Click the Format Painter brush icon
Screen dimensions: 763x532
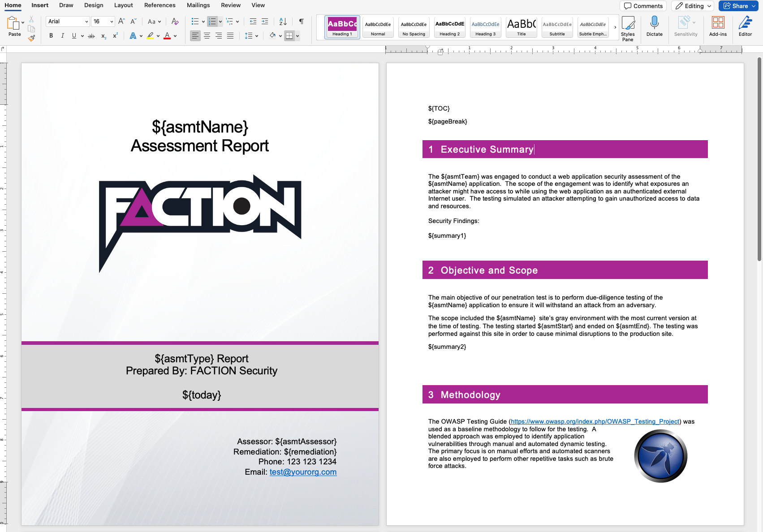(31, 38)
